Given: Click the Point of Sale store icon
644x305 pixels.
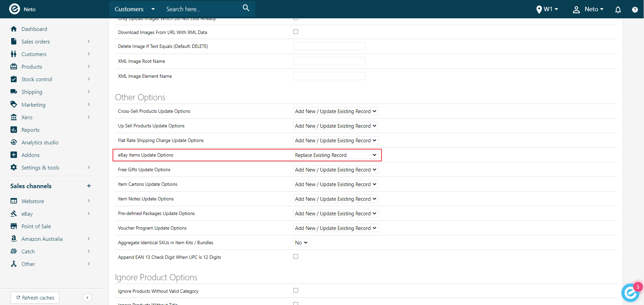Looking at the screenshot, I should tap(14, 226).
